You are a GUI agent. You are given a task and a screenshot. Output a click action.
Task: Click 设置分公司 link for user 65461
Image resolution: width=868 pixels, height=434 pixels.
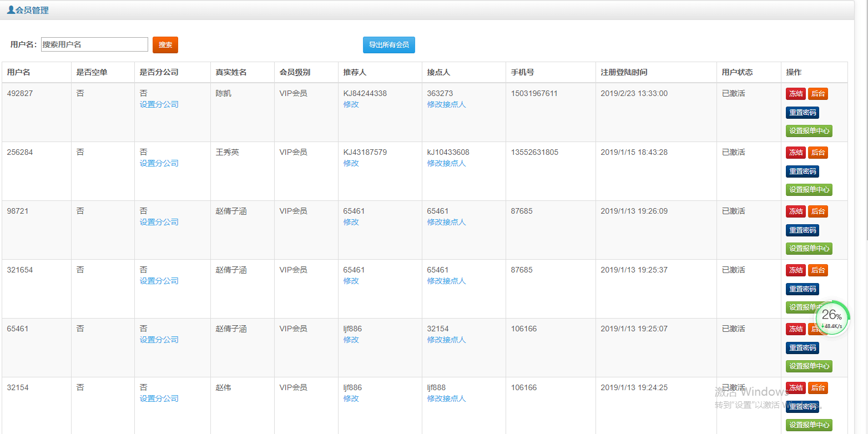(x=159, y=340)
